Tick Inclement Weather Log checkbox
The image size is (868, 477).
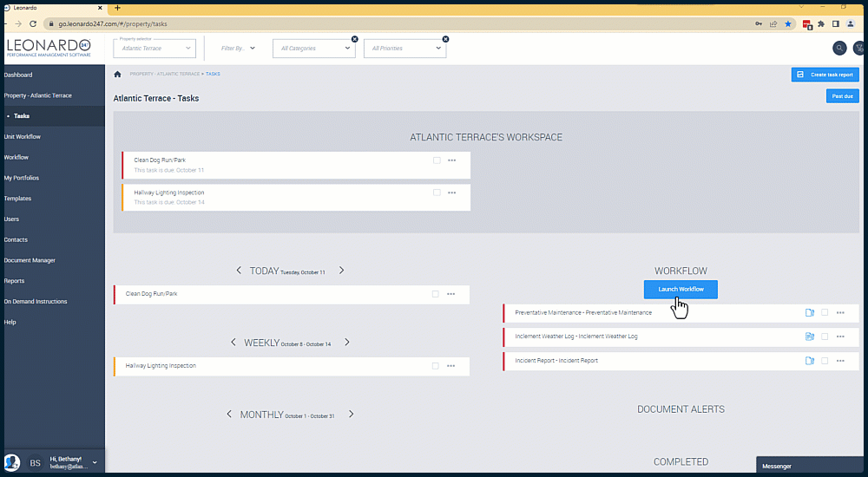[x=825, y=337]
